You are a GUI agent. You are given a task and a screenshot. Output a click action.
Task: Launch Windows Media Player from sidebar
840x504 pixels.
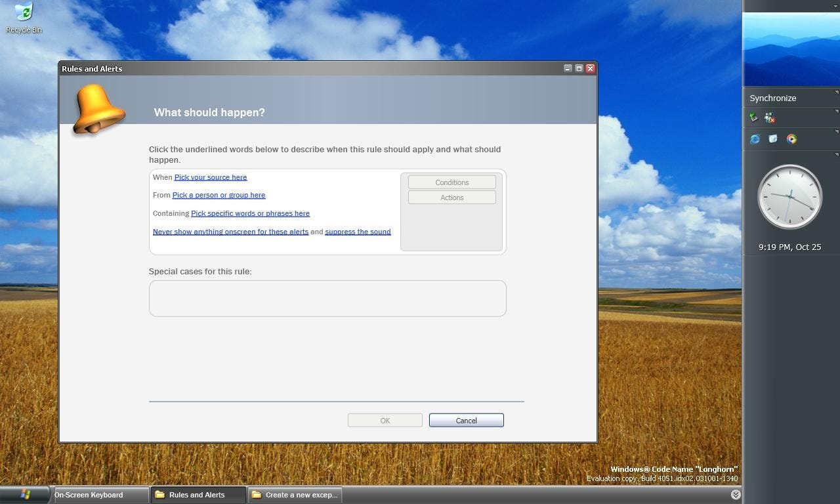coord(791,139)
